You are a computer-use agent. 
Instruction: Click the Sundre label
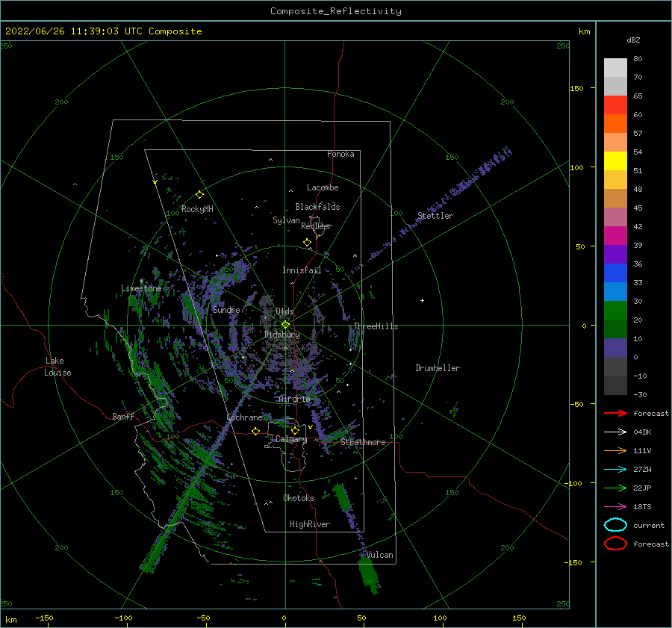point(226,310)
